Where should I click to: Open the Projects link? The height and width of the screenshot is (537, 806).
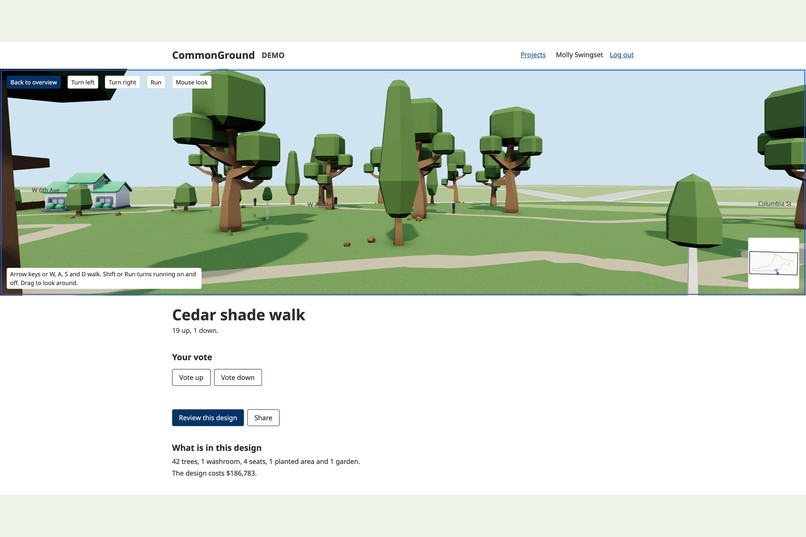click(x=533, y=55)
